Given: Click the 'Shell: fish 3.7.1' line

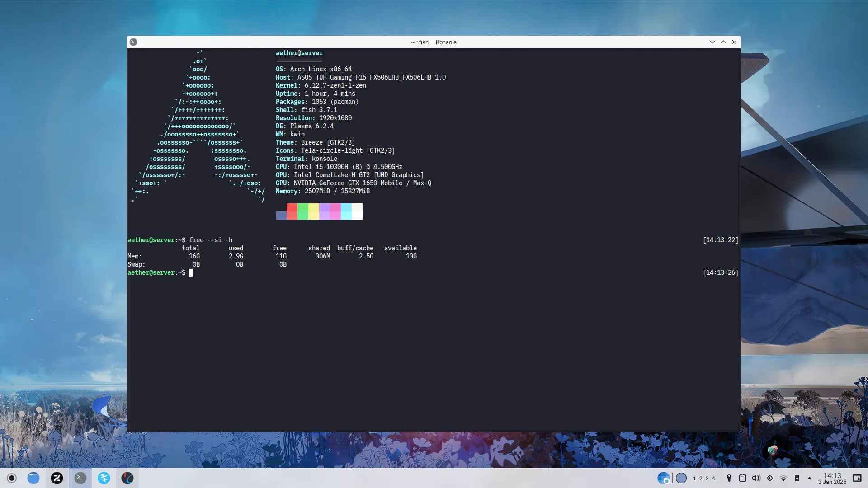Looking at the screenshot, I should point(307,110).
